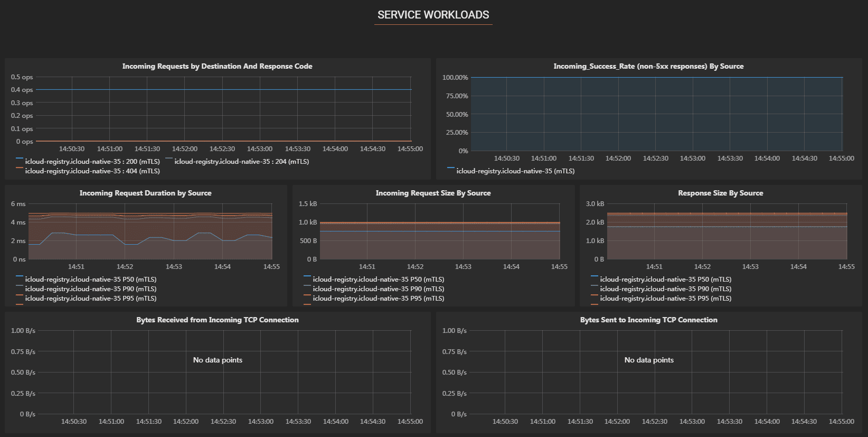
Task: Click the gray color swatch of 204 series
Action: click(169, 159)
